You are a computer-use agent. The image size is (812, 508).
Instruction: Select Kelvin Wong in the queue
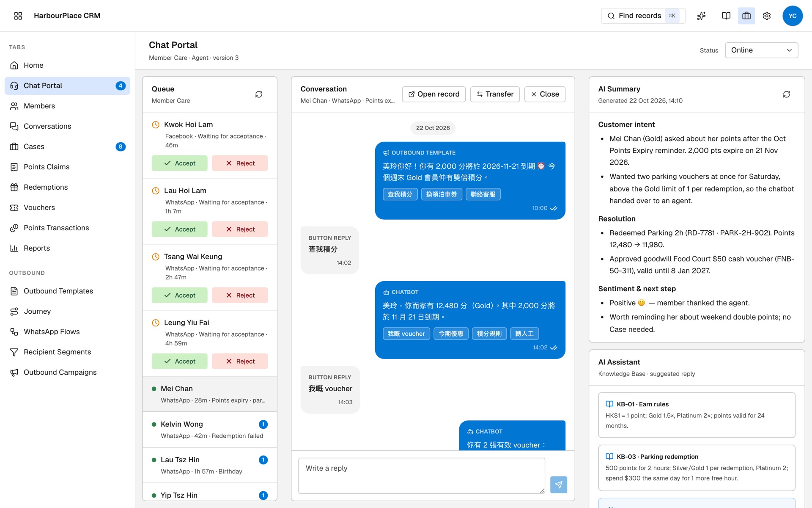210,429
